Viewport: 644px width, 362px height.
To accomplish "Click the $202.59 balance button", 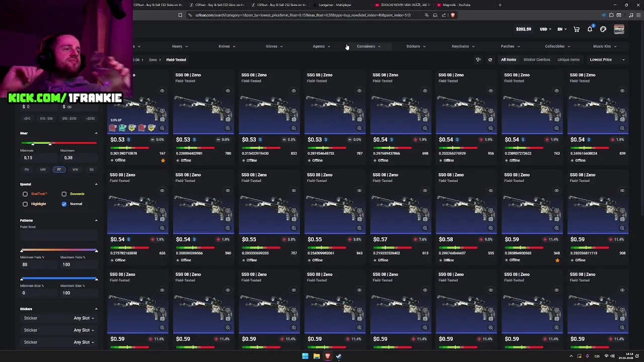I will [523, 29].
